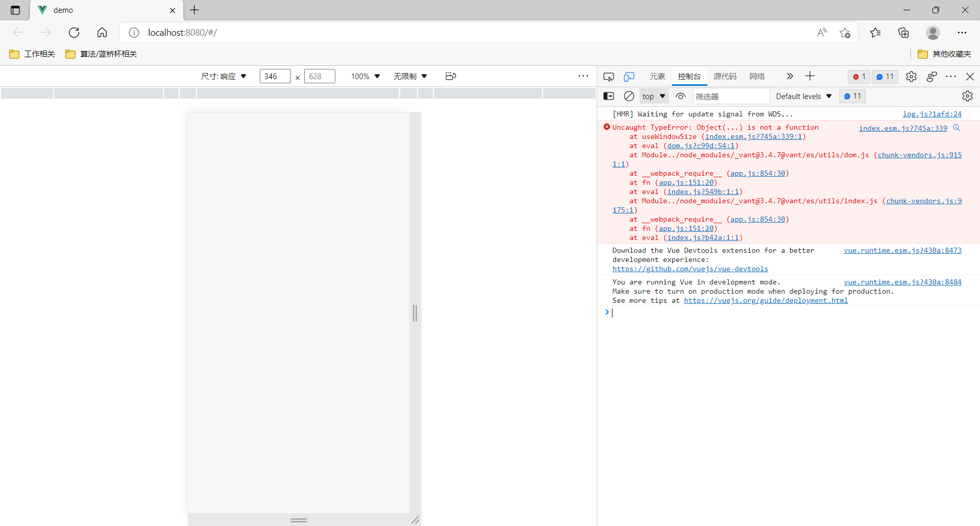Open browser settings and more menu
This screenshot has width=980, height=526.
[962, 33]
